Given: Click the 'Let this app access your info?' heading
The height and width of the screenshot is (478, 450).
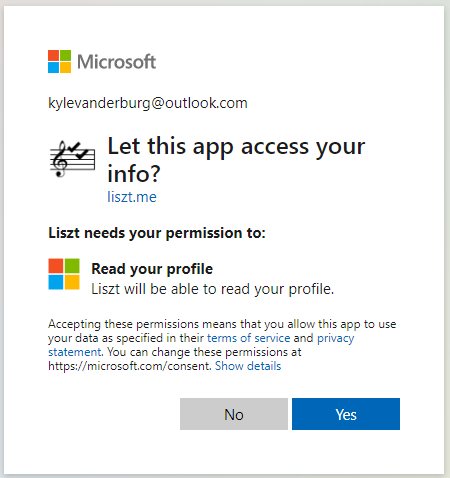Looking at the screenshot, I should (x=236, y=160).
